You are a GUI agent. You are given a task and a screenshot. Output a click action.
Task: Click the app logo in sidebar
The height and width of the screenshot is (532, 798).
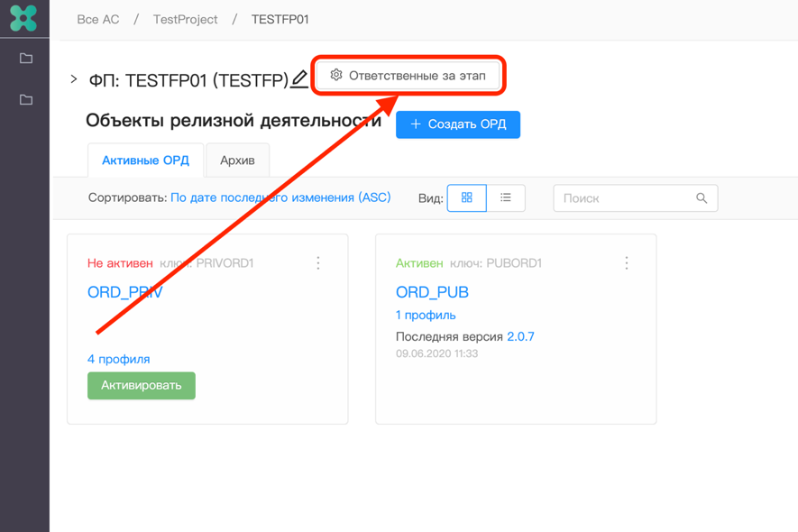[x=23, y=18]
